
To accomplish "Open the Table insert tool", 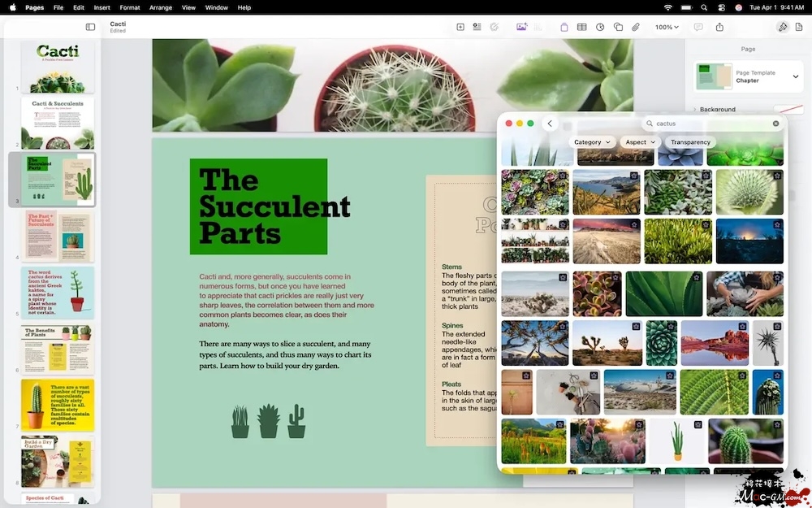I will point(581,27).
